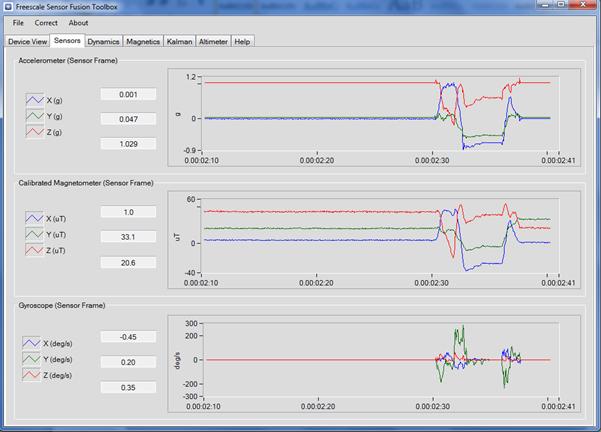Toggle magnetometer Z (uT) red trace icon

click(x=34, y=250)
